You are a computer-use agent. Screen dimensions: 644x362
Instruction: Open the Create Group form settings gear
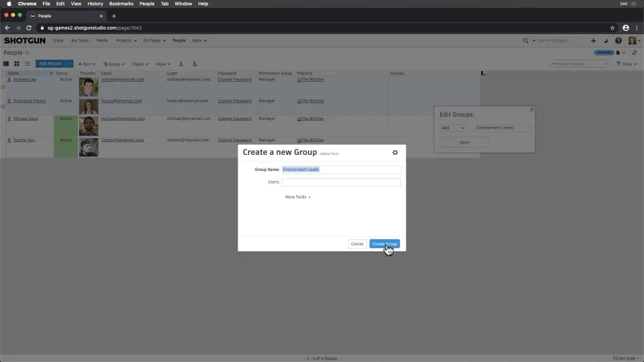click(x=394, y=152)
